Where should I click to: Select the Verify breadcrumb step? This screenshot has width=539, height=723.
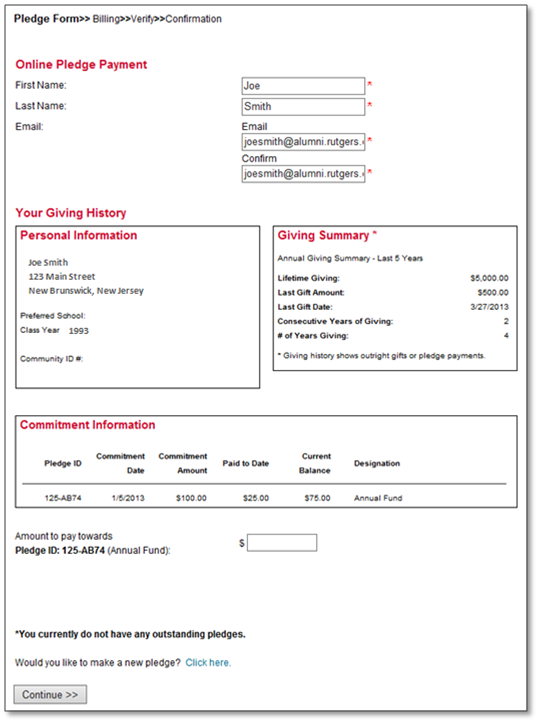(x=142, y=19)
